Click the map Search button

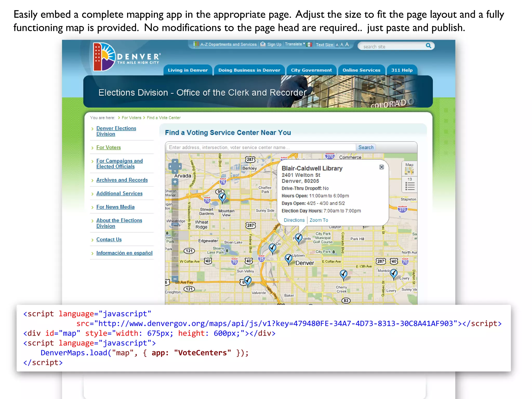(x=366, y=147)
